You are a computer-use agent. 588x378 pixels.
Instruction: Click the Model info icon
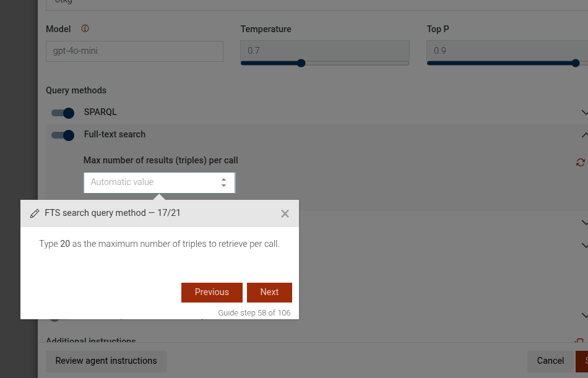[x=85, y=29]
